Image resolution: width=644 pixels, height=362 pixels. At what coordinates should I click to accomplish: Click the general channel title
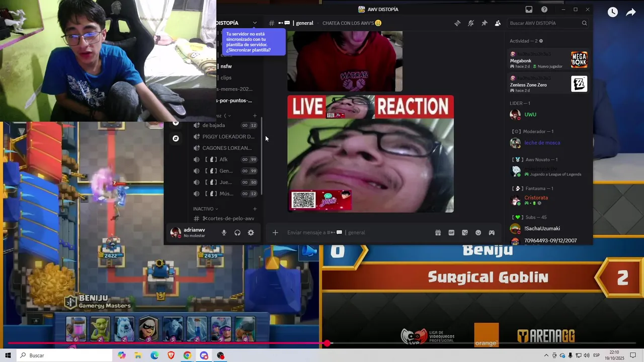tap(304, 23)
